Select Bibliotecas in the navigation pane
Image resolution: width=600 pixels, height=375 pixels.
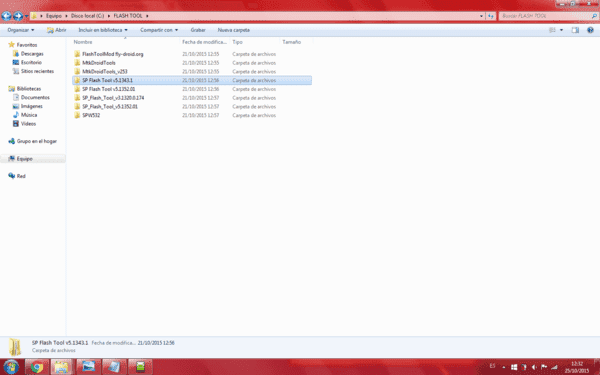28,89
